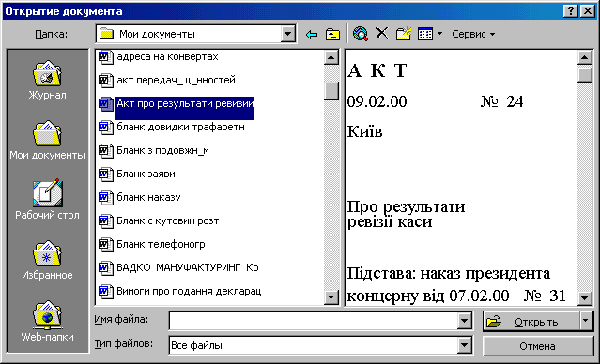This screenshot has width=600, height=364.
Task: Select file Бланк заяви
Action: pos(146,174)
